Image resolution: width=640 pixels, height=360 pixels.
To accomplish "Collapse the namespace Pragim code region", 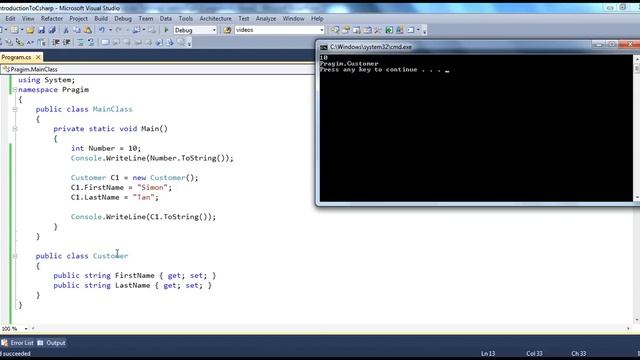I will point(15,89).
